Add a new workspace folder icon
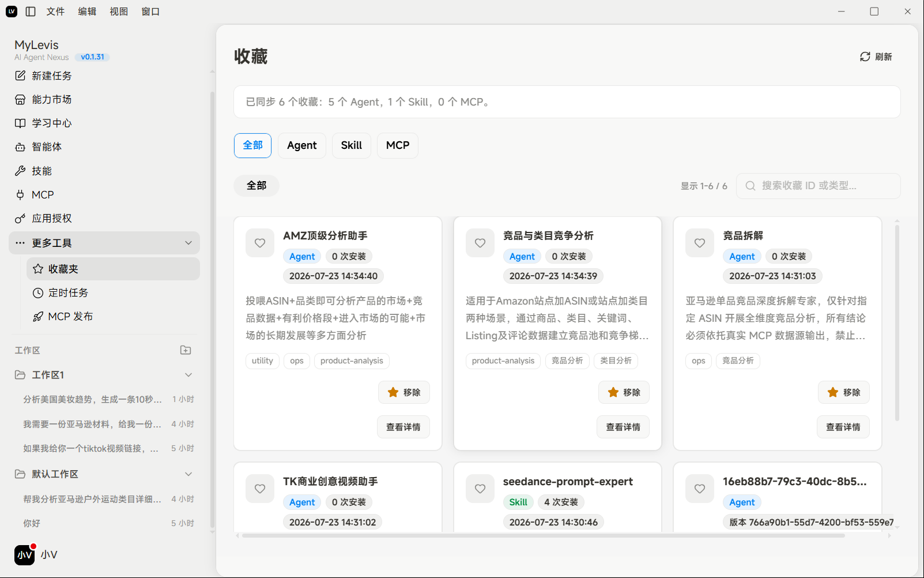 [x=186, y=350]
